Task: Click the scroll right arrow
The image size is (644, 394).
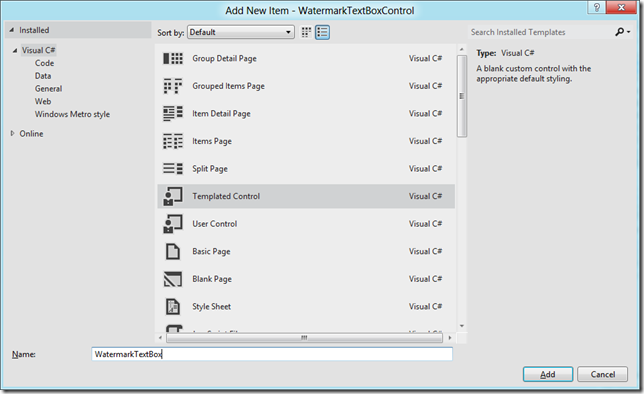Action: tap(450, 338)
